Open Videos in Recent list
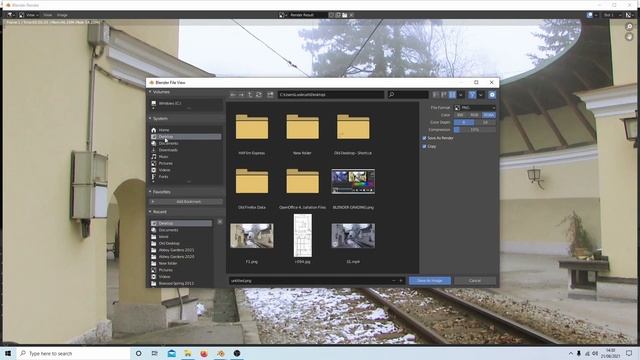Viewport: 640px width, 360px height. 181,277
